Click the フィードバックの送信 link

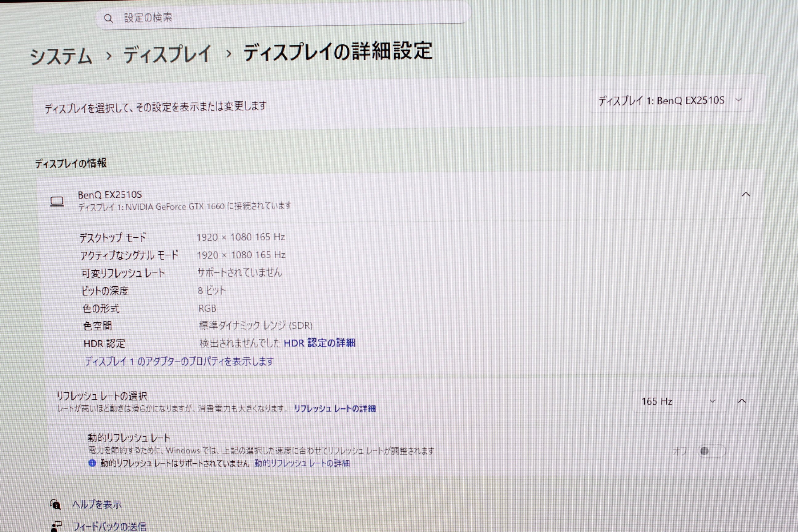point(110,526)
